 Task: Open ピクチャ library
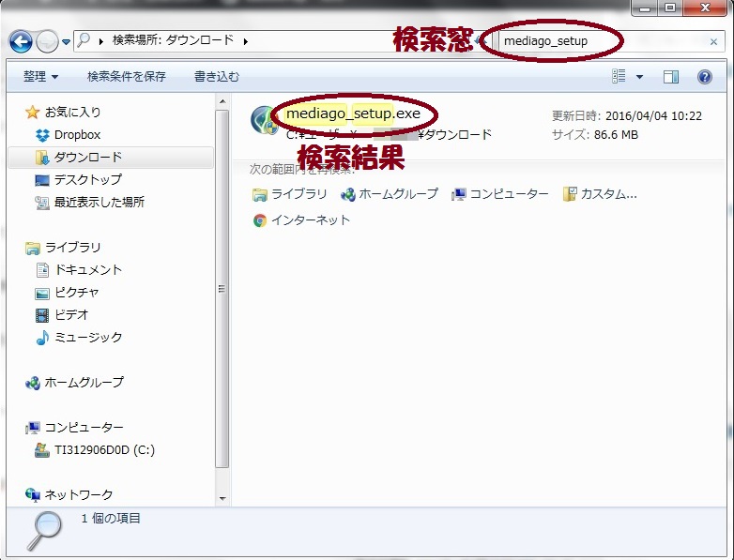(77, 293)
